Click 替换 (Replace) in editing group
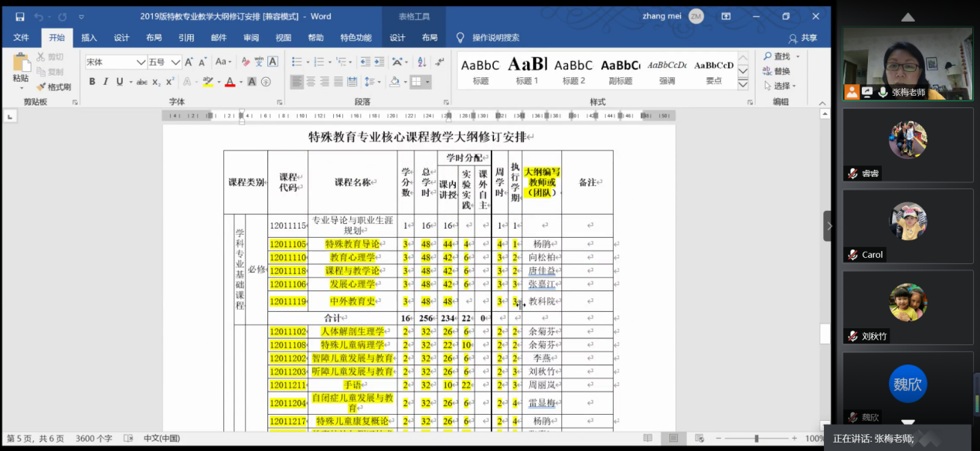The width and height of the screenshot is (980, 451). [x=777, y=71]
